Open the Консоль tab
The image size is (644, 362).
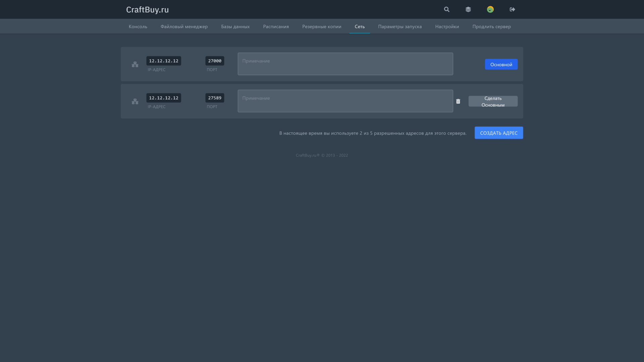138,26
